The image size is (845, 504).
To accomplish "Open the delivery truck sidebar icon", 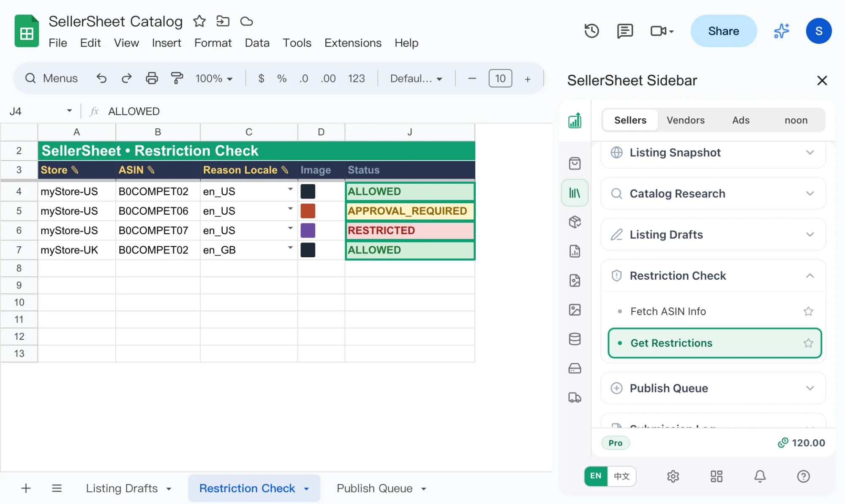I will tap(575, 398).
